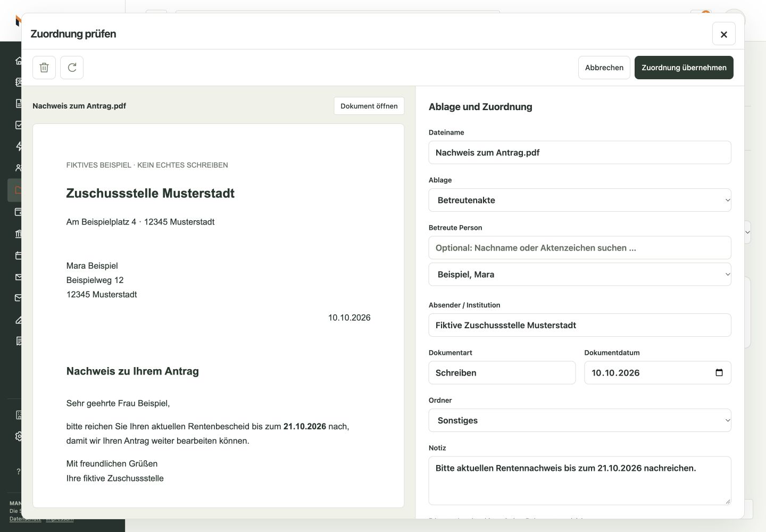Click the Betreute Person search field
The image size is (766, 532).
click(x=580, y=248)
